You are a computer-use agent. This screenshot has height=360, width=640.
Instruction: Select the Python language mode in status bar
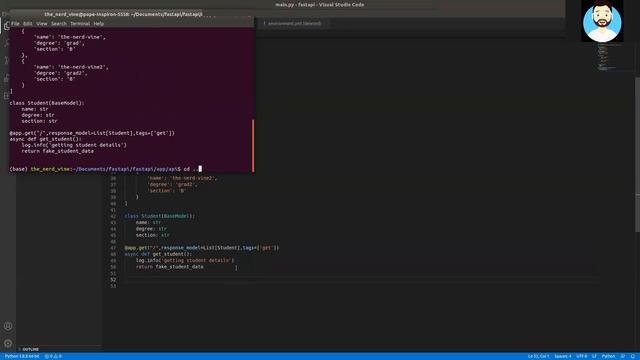click(x=608, y=356)
